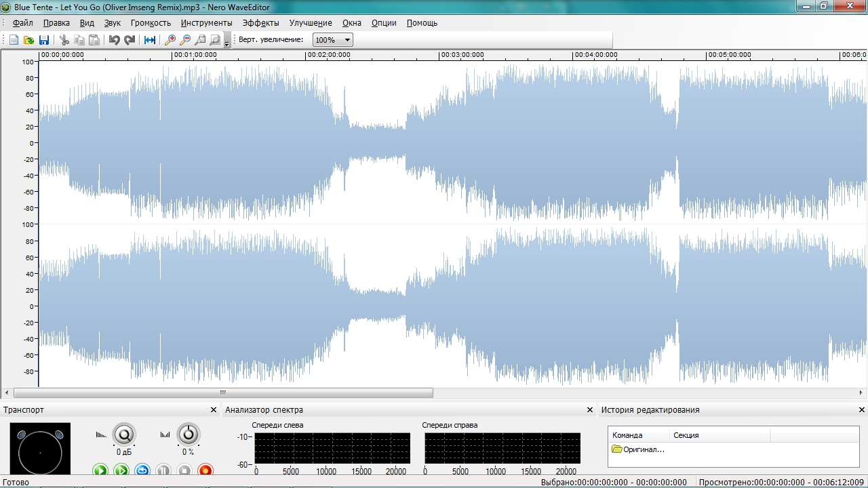
Task: Click the horizontal scrollbar under the waveform
Action: click(x=223, y=392)
